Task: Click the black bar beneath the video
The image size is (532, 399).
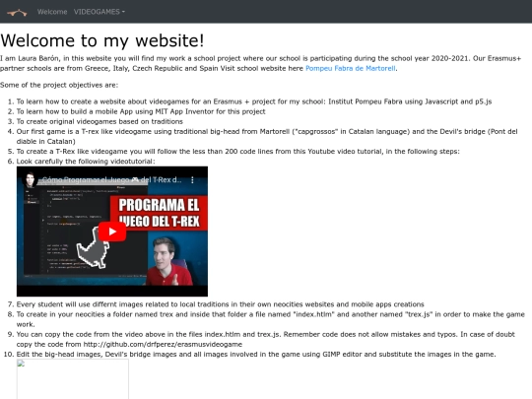Action: coord(112,291)
